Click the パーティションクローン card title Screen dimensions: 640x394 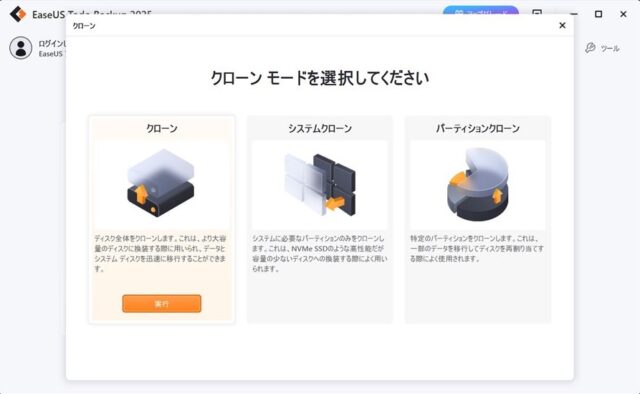coord(478,129)
